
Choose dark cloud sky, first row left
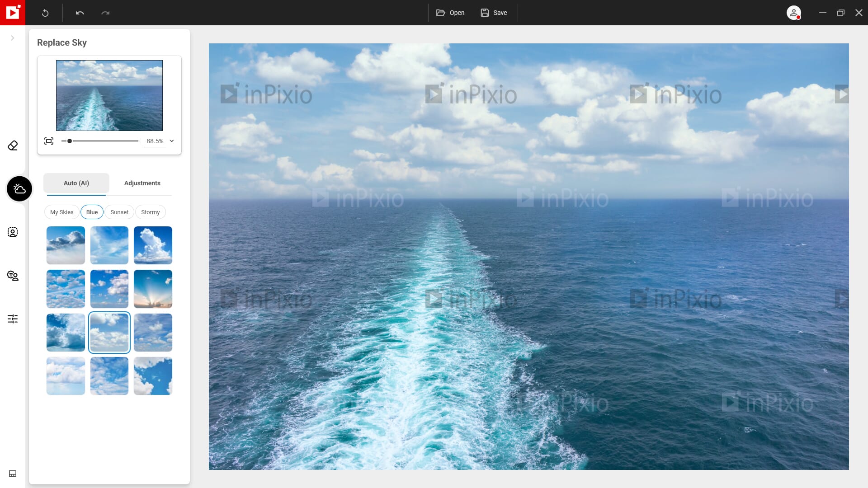coord(66,245)
